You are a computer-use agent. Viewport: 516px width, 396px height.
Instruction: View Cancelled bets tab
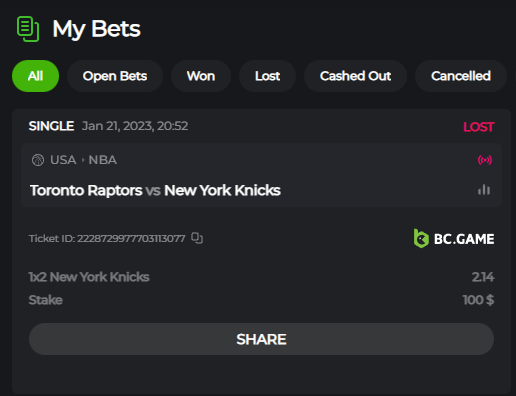coord(461,76)
